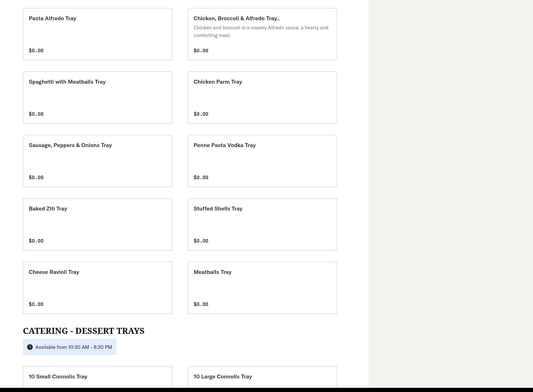Select the Cheese Ravioli Tray item
The image size is (533, 392).
(98, 288)
